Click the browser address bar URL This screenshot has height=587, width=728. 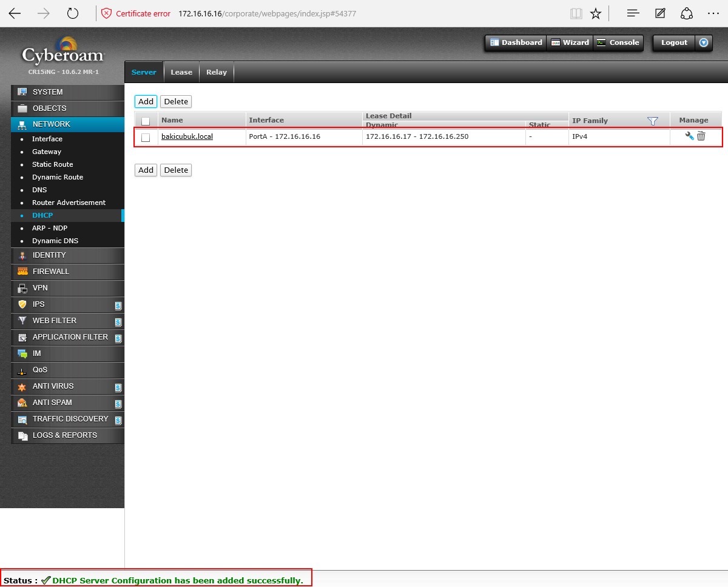coord(267,13)
